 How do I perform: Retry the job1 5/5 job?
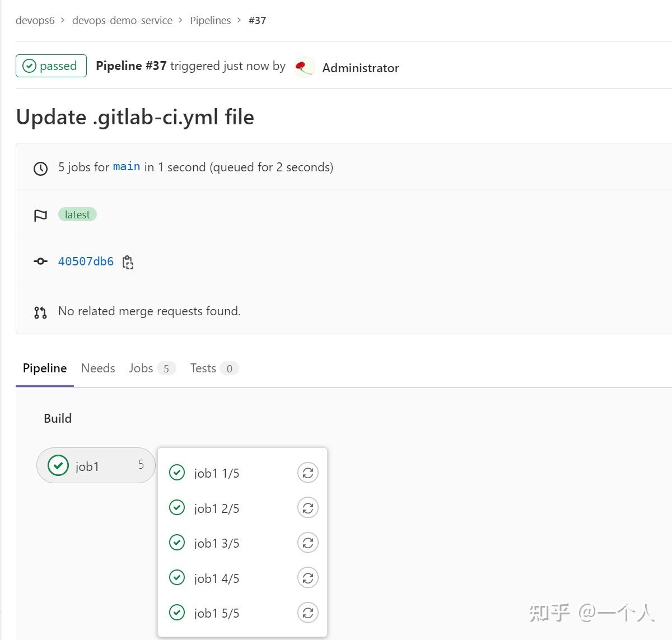click(307, 613)
